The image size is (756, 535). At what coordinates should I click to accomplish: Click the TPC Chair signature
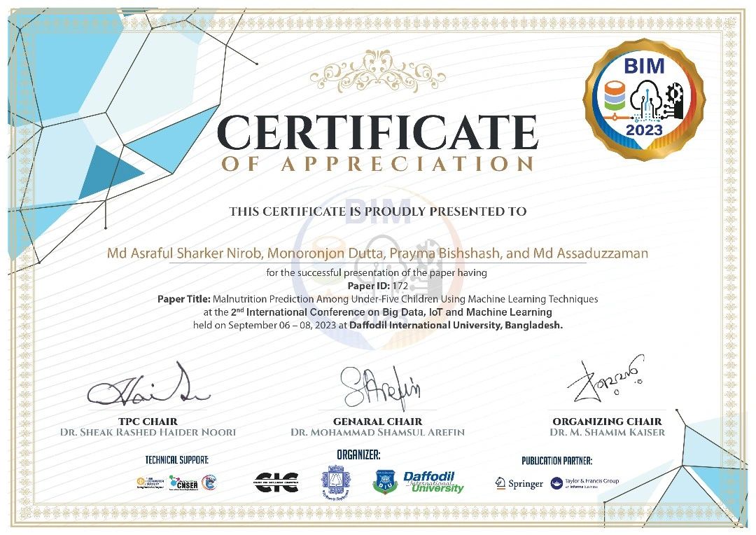(x=148, y=387)
